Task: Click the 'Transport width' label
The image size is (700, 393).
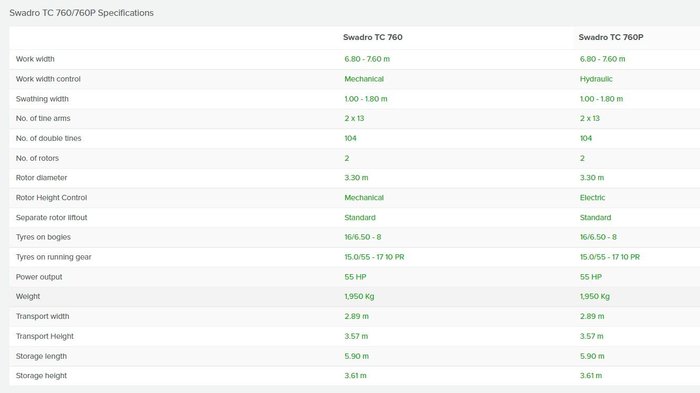Action: (x=42, y=317)
